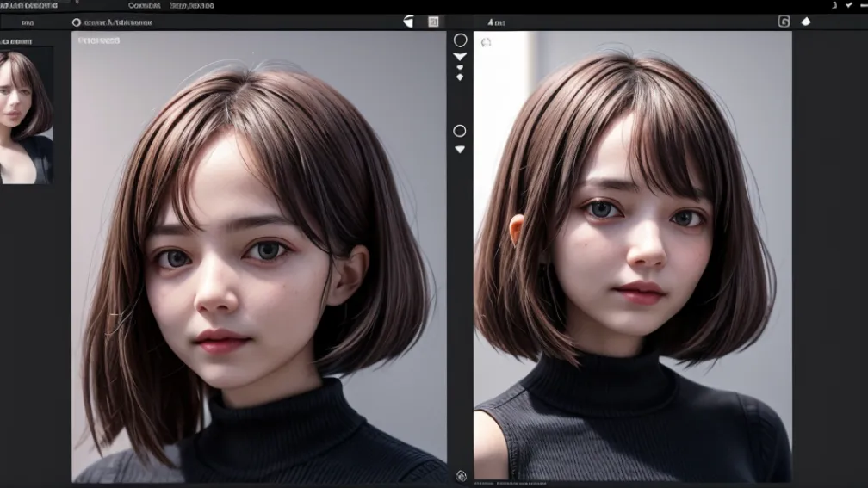Click the circular icon at the center strip bottom
Viewport: 868px width, 488px height.
point(462,476)
